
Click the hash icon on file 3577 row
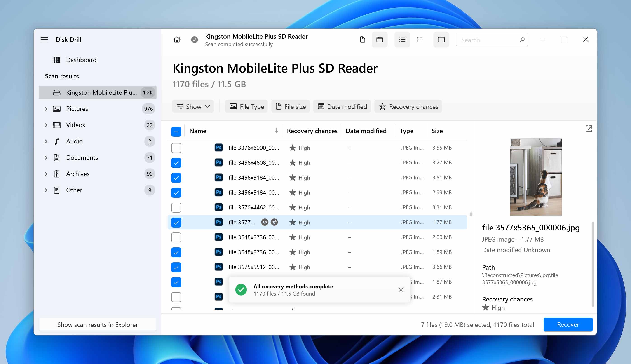274,222
